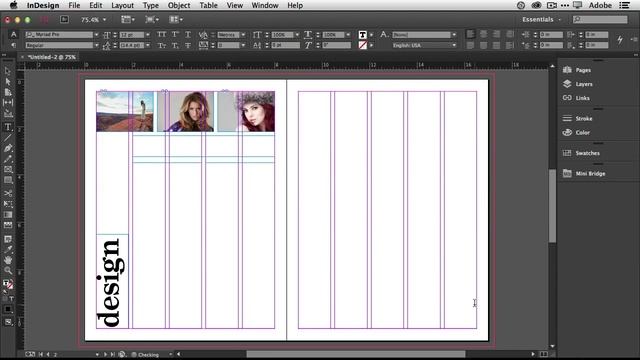Open the Swatches panel

(587, 153)
